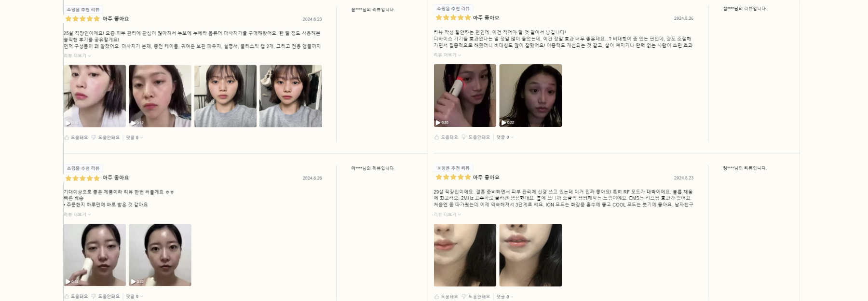Image resolution: width=868 pixels, height=301 pixels.
Task: Expand 리뷰 더보기 in the 25살 직장인 review
Action: [77, 56]
